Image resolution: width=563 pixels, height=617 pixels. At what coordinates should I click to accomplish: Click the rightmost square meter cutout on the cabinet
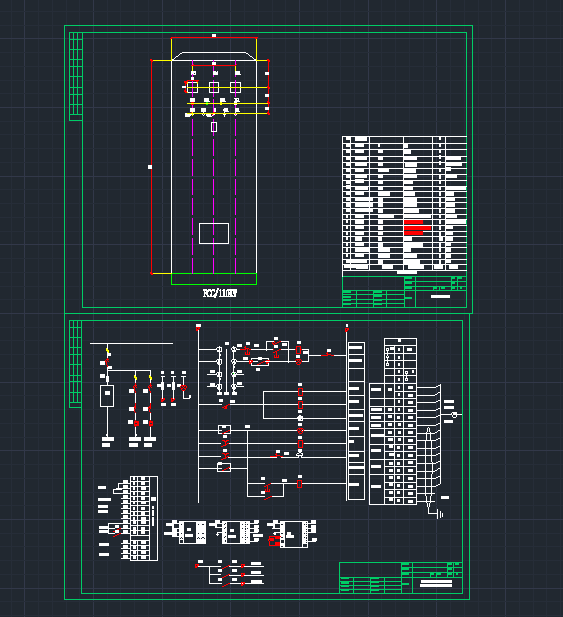point(235,87)
